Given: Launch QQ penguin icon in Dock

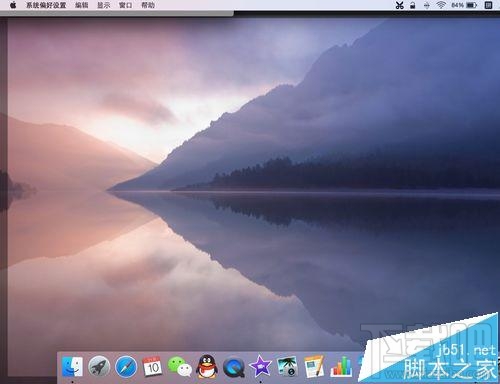Looking at the screenshot, I should pyautogui.click(x=207, y=367).
